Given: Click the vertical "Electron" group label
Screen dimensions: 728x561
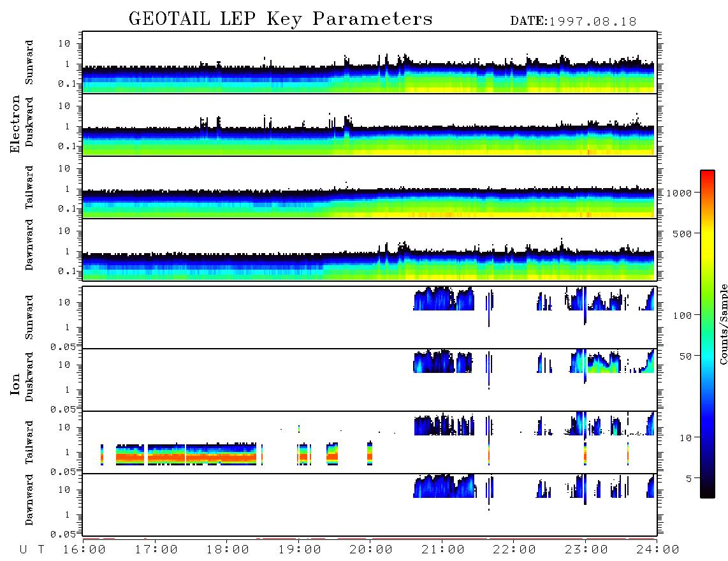Looking at the screenshot, I should click(x=15, y=124).
